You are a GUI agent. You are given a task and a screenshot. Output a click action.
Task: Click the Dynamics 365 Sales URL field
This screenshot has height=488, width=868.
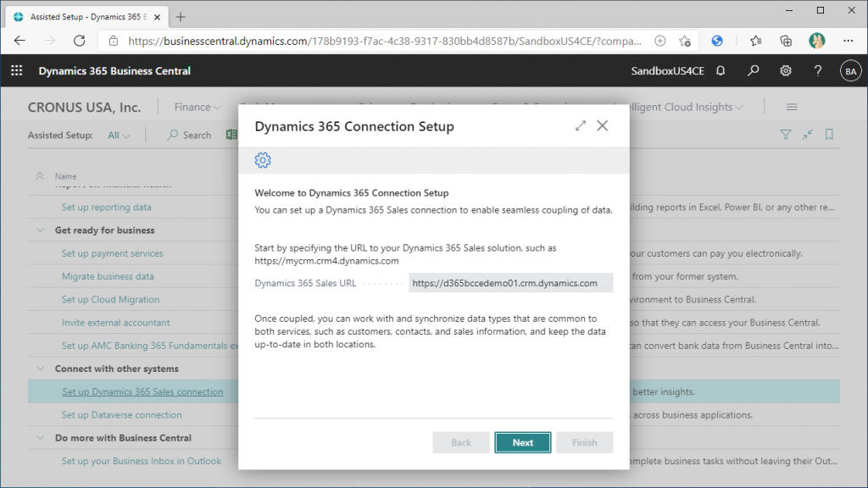pyautogui.click(x=510, y=283)
